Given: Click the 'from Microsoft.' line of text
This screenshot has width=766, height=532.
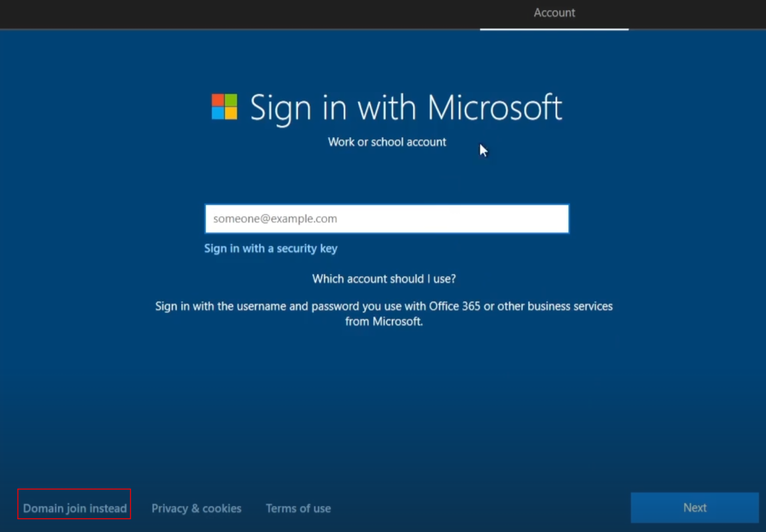Looking at the screenshot, I should [384, 321].
